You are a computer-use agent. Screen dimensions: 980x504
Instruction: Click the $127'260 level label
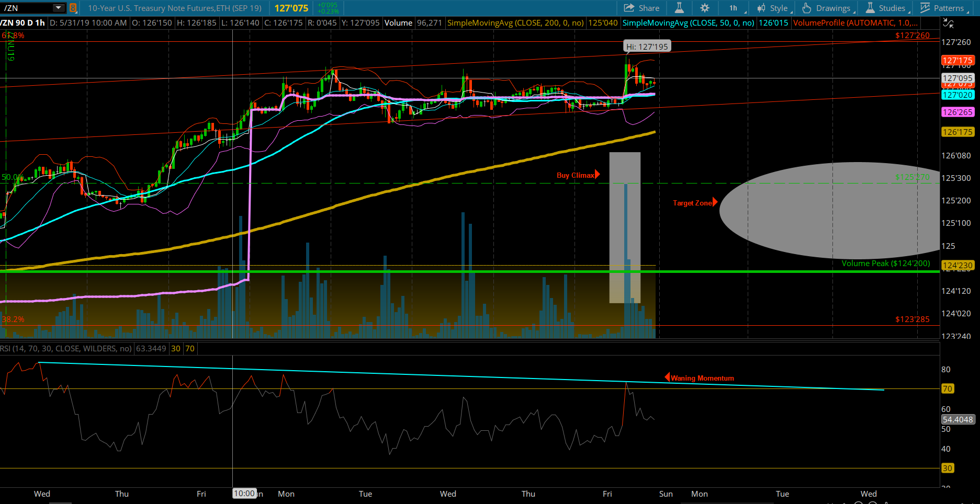click(913, 35)
